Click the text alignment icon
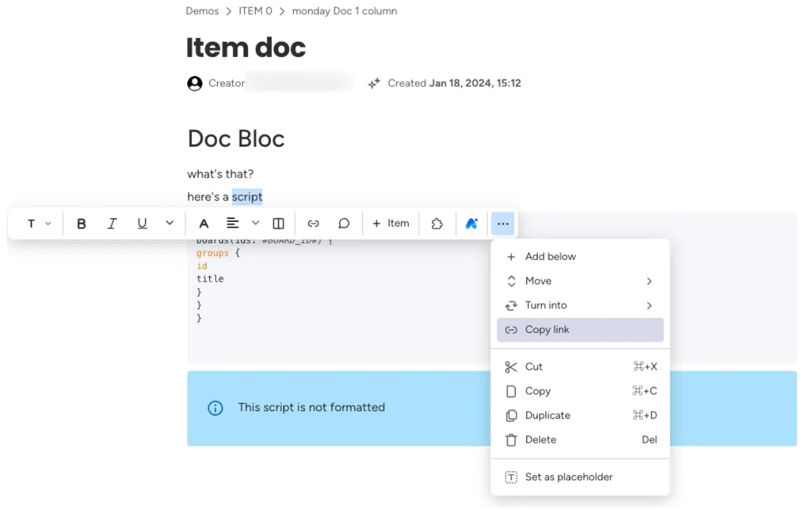This screenshot has width=812, height=510. 233,223
